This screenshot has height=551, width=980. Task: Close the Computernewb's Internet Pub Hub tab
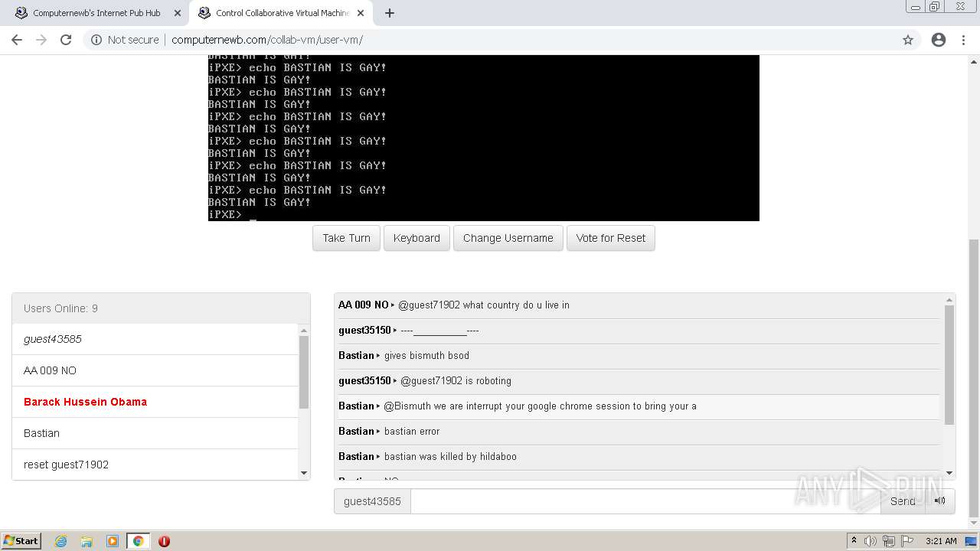coord(177,13)
